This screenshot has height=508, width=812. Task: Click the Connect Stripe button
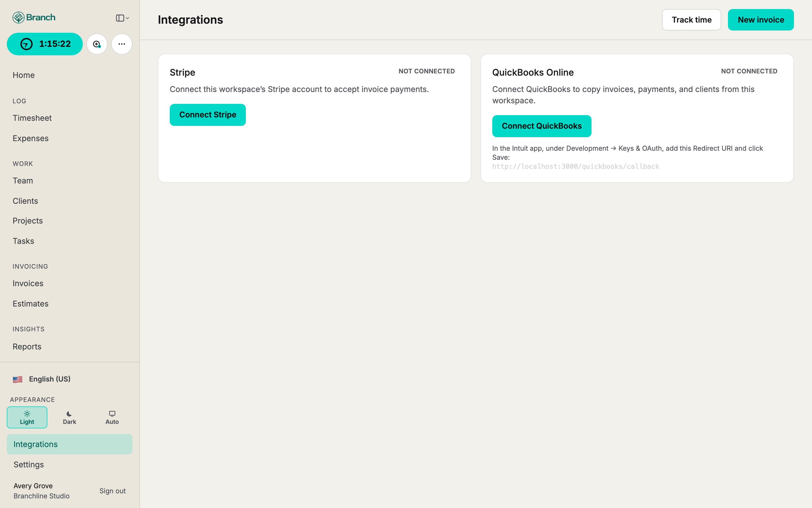[x=208, y=115]
